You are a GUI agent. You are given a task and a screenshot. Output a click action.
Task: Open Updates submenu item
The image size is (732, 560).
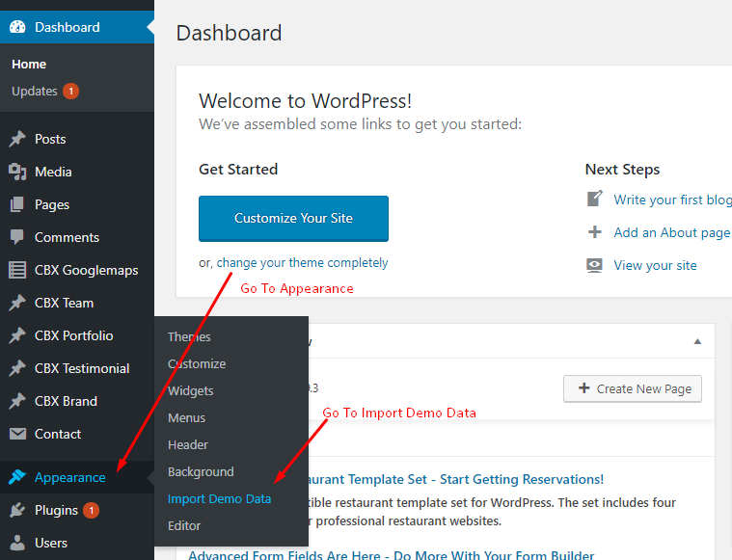pos(35,91)
